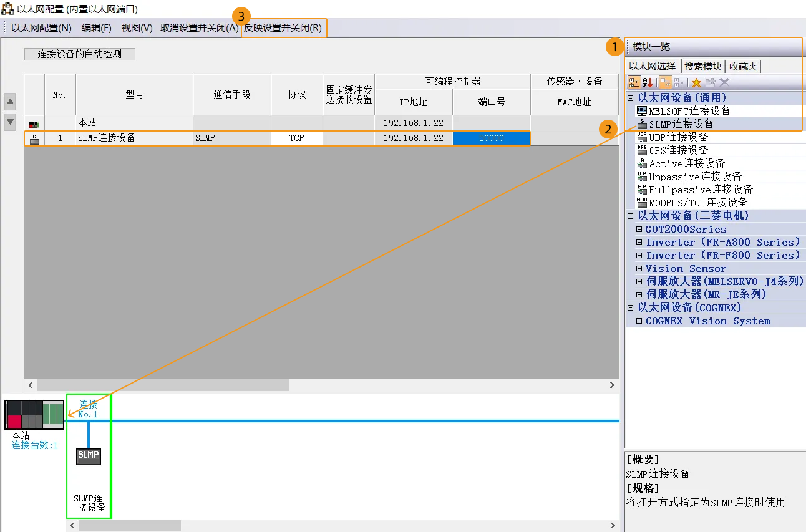This screenshot has height=532, width=806.
Task: Expand the GOT2000Series tree node
Action: [x=639, y=230]
